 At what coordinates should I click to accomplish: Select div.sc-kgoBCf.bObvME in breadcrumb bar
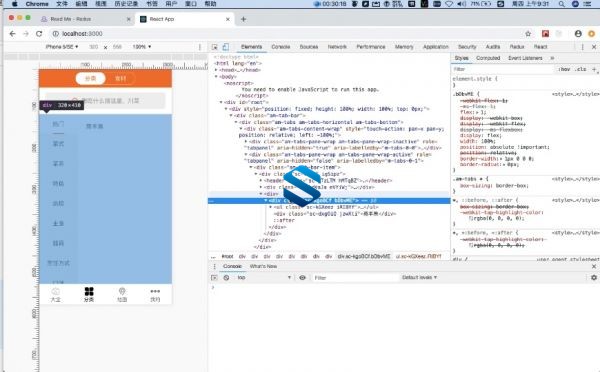[364, 256]
